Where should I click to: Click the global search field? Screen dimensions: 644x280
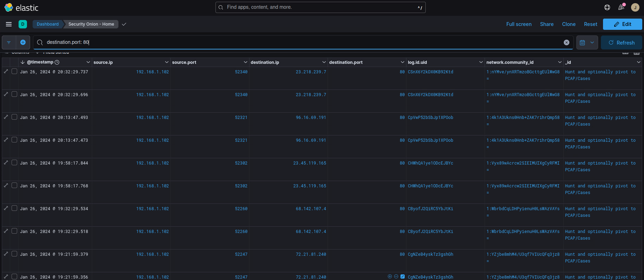(320, 7)
